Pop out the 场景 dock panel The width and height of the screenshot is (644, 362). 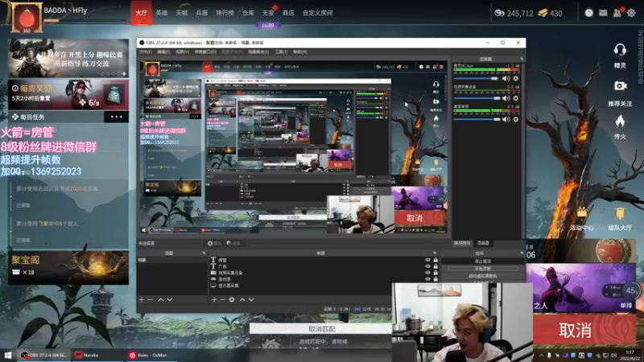tap(204, 253)
